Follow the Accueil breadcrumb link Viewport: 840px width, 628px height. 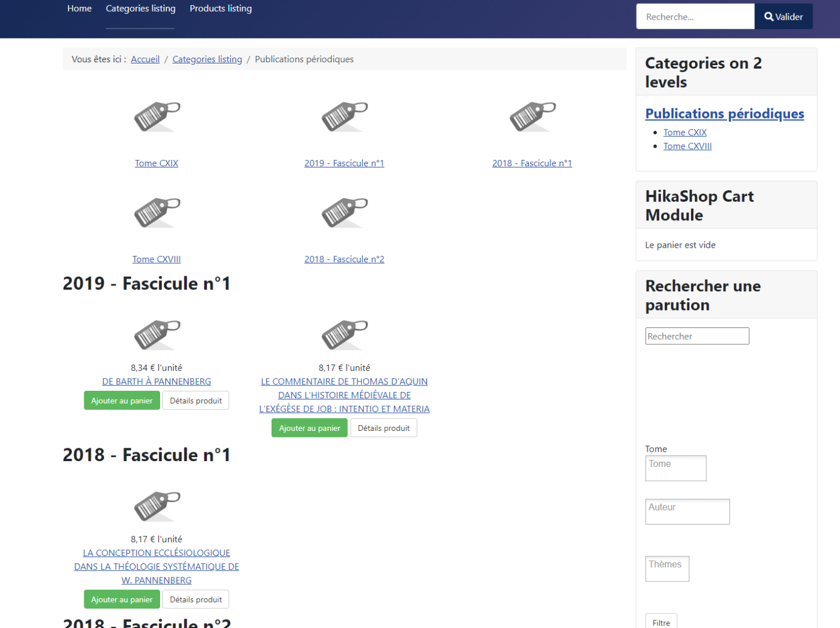(145, 59)
